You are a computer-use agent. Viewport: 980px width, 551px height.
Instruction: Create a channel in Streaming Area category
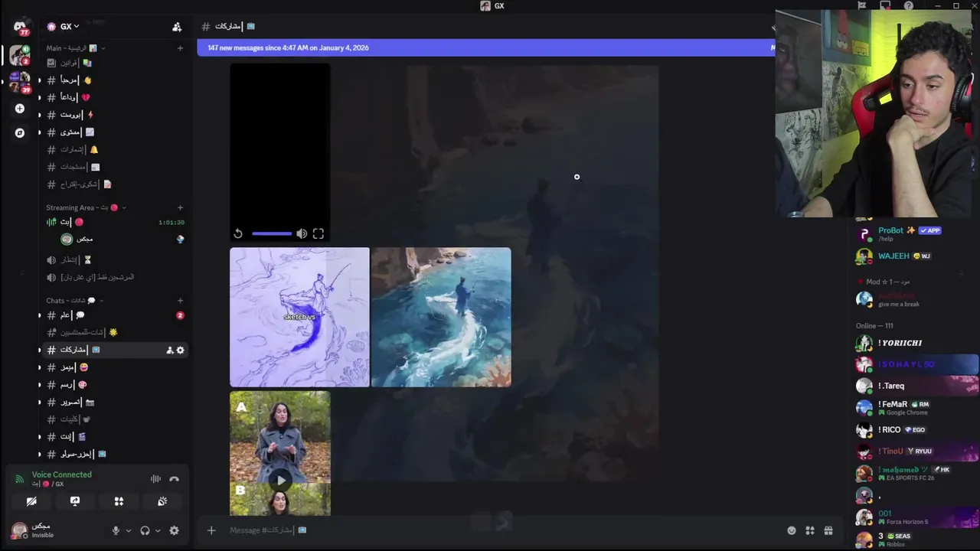180,207
